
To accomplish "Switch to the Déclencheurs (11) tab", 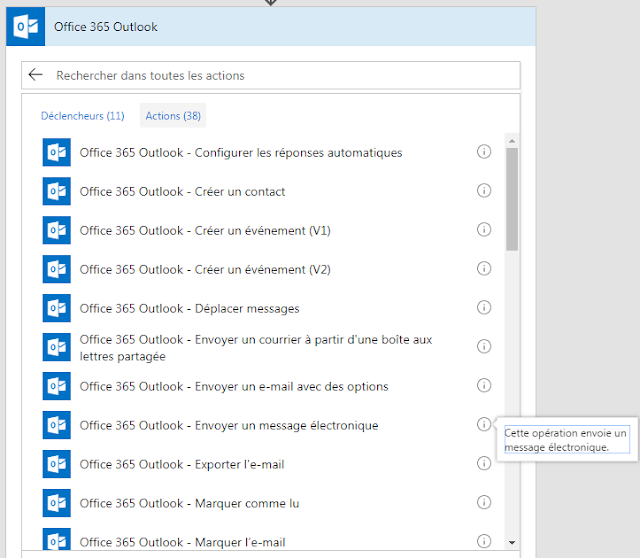I will (82, 116).
